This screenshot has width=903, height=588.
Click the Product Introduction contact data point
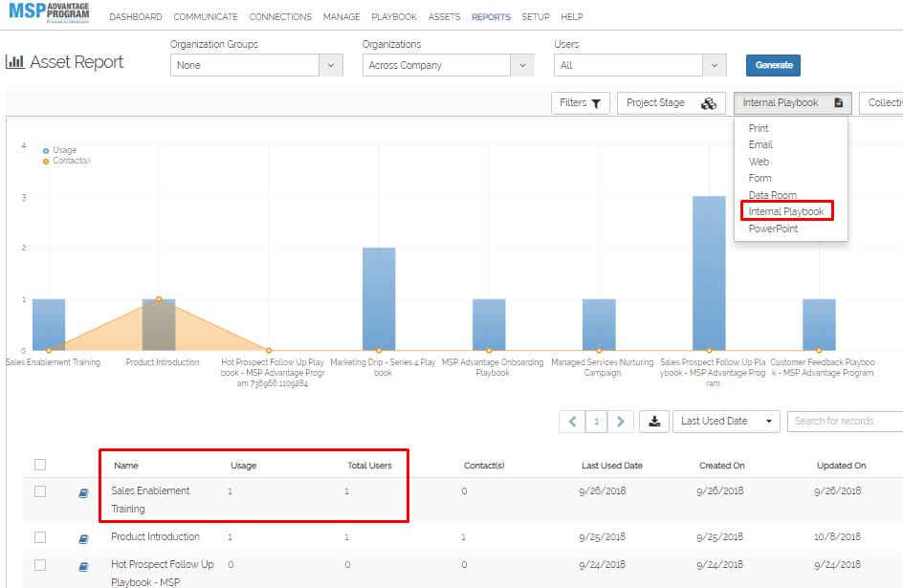click(x=159, y=299)
